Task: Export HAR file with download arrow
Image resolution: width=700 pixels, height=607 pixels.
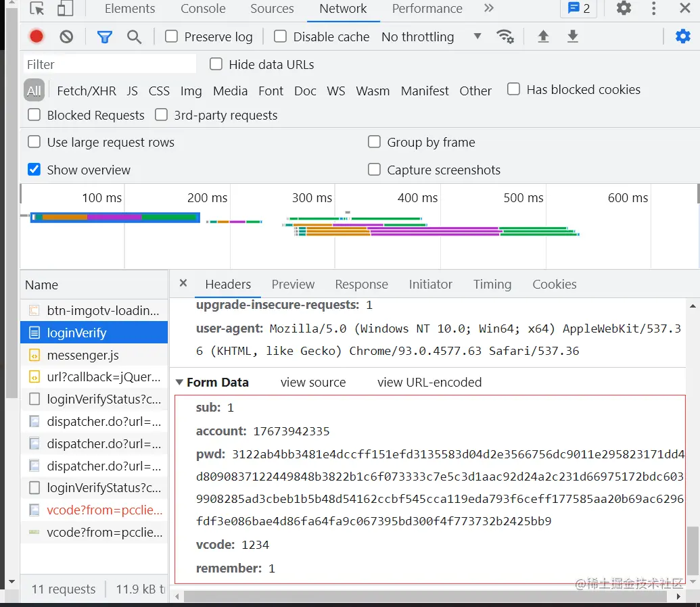Action: tap(572, 36)
